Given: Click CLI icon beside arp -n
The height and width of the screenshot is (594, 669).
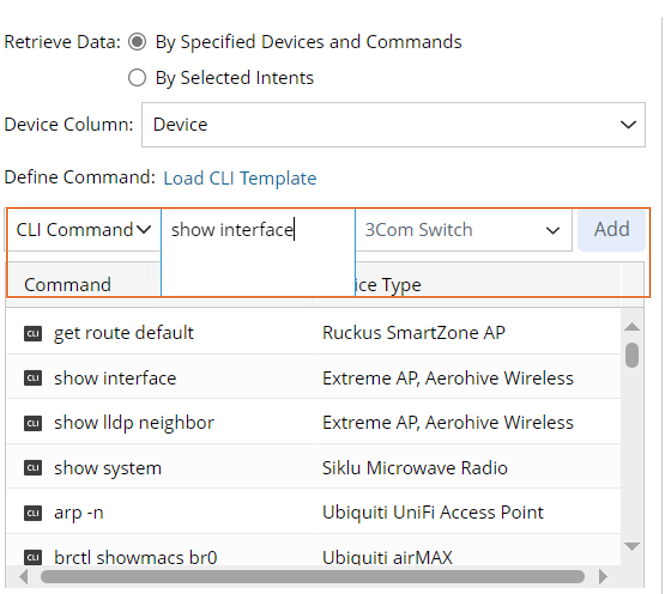Looking at the screenshot, I should click(33, 513).
